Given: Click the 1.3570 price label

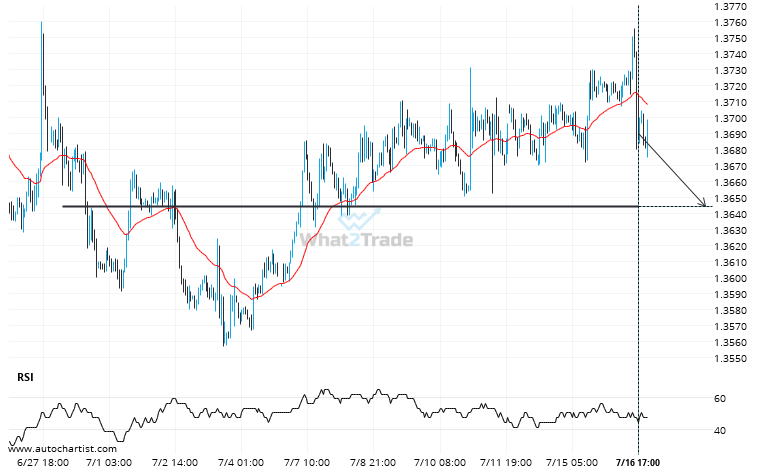Looking at the screenshot, I should [x=730, y=326].
